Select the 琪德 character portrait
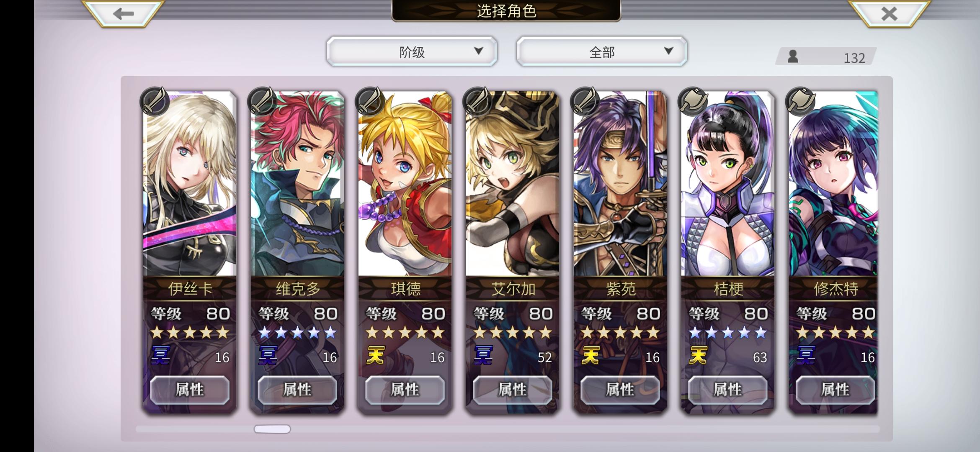Viewport: 980px width, 452px height. (x=405, y=183)
